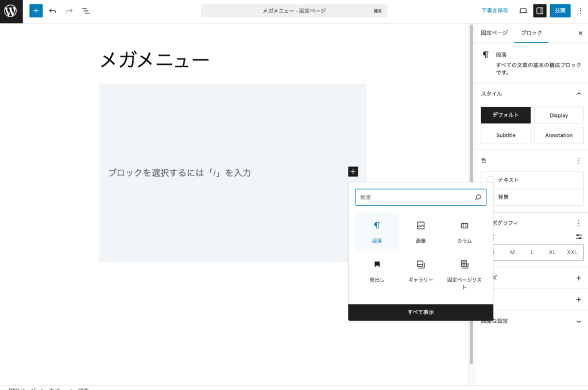588x390 pixels.
Task: Click the block inserter search field
Action: (x=421, y=197)
